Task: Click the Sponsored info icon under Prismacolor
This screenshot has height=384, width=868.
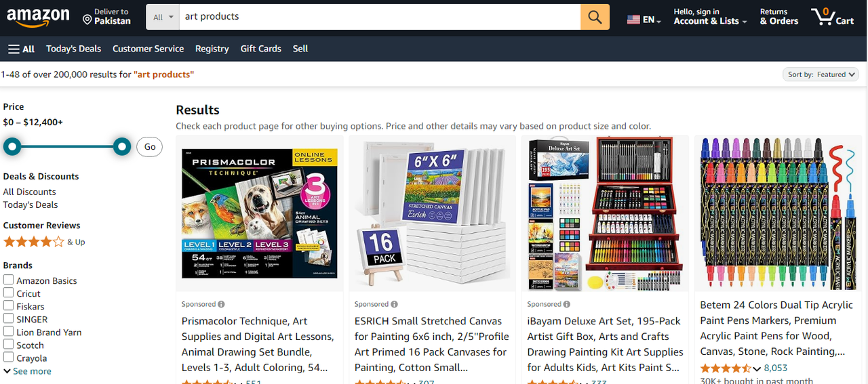Action: pos(221,304)
